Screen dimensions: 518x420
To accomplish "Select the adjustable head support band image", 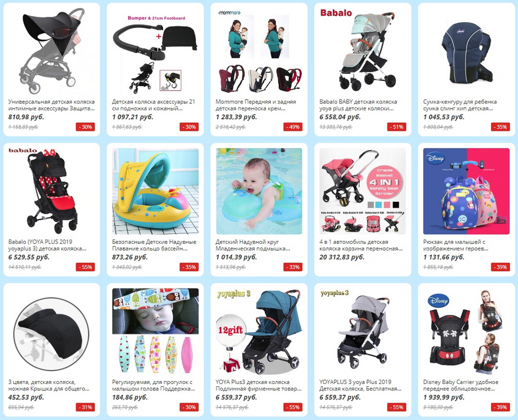I will [x=155, y=332].
